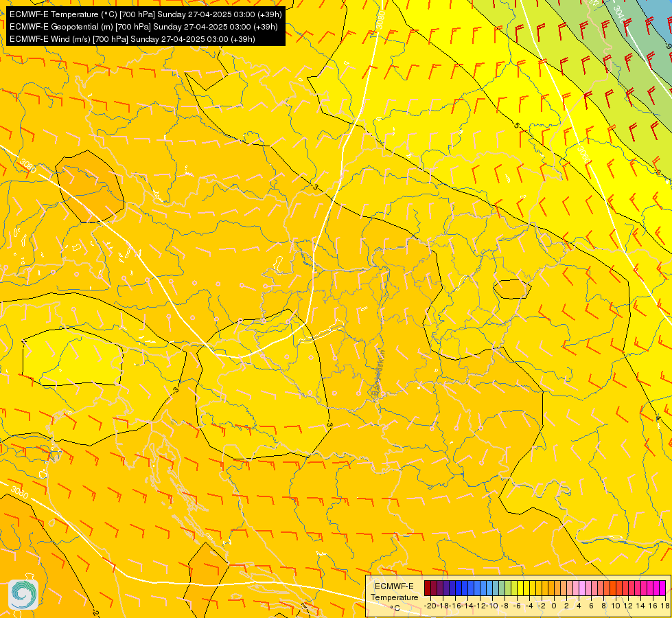Click the swirl logo icon on the map
672x618 pixels.
click(23, 595)
